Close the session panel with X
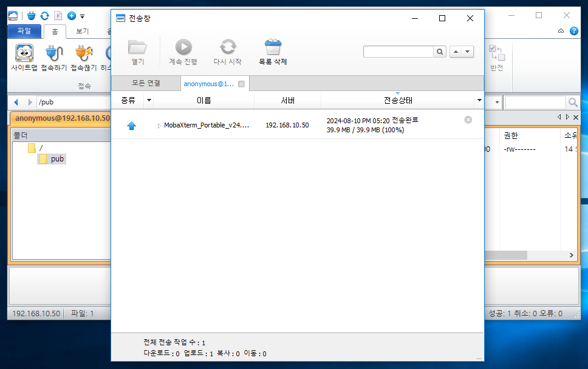This screenshot has height=369, width=588. coord(576,117)
